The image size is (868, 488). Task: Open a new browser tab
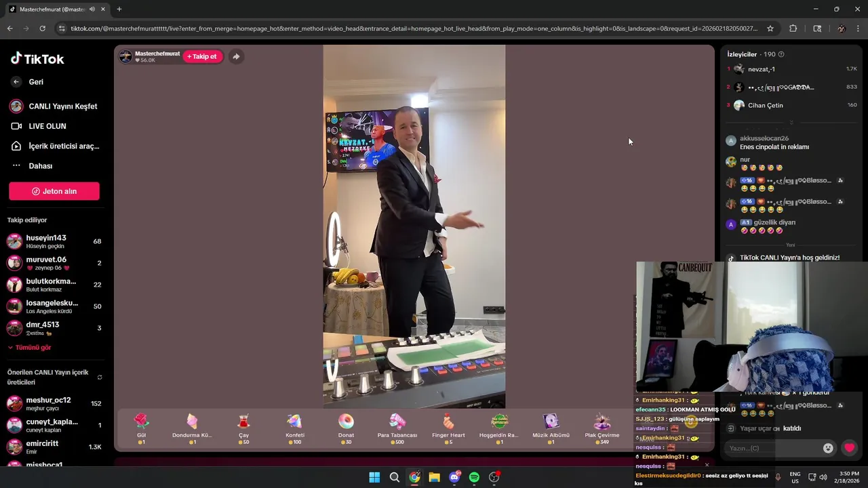119,9
